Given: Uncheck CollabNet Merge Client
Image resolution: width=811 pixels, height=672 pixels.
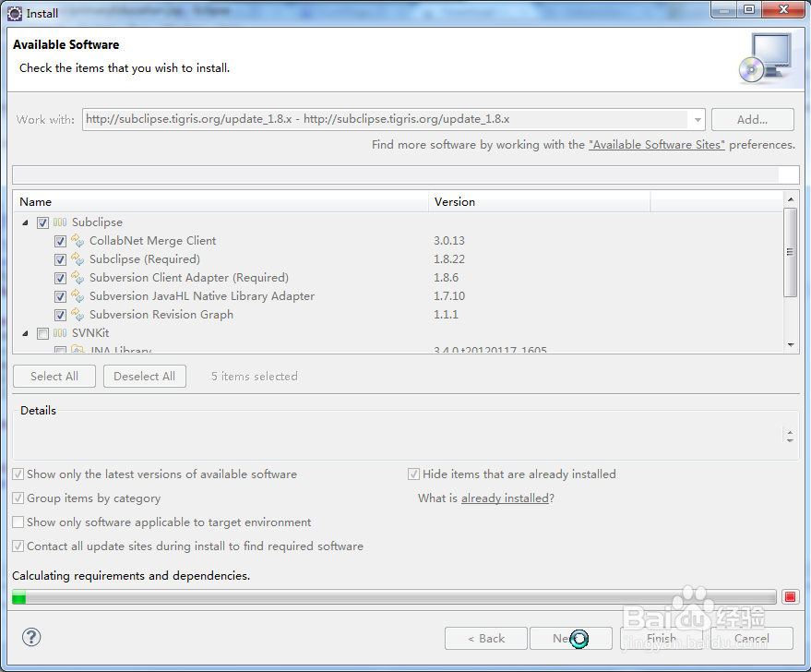Looking at the screenshot, I should [x=61, y=241].
